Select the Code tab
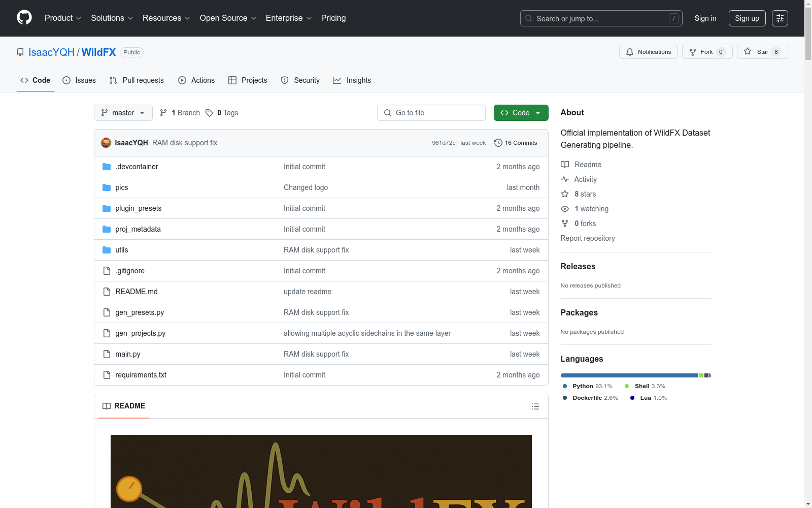This screenshot has height=508, width=812. 35,80
